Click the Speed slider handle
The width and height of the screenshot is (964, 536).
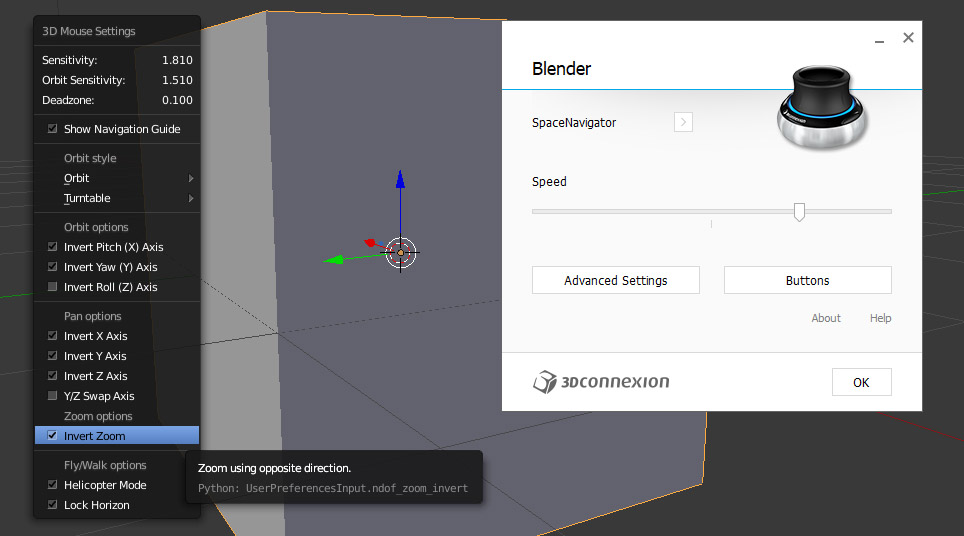click(x=799, y=212)
